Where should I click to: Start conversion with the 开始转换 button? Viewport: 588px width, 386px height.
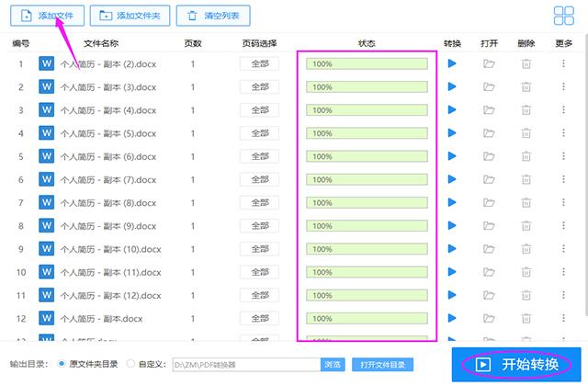click(516, 364)
